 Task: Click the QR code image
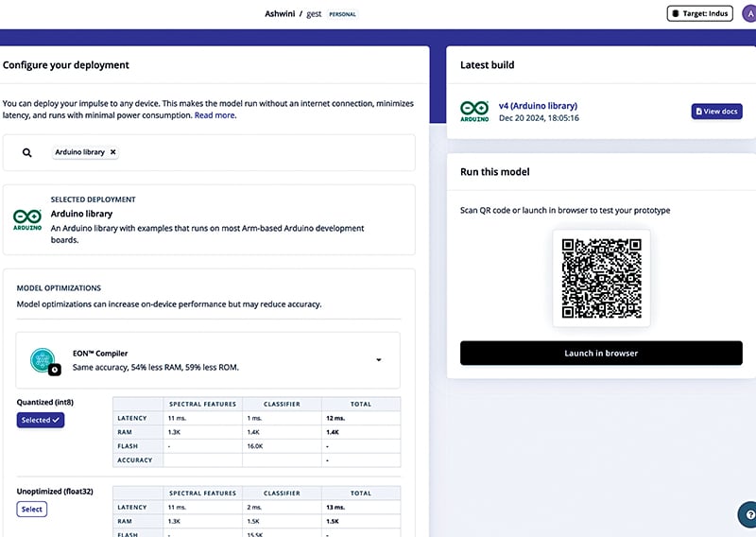click(601, 278)
